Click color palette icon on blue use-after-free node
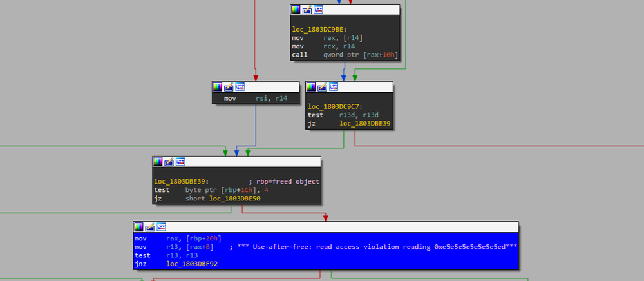Image resolution: width=644 pixels, height=281 pixels. point(139,227)
